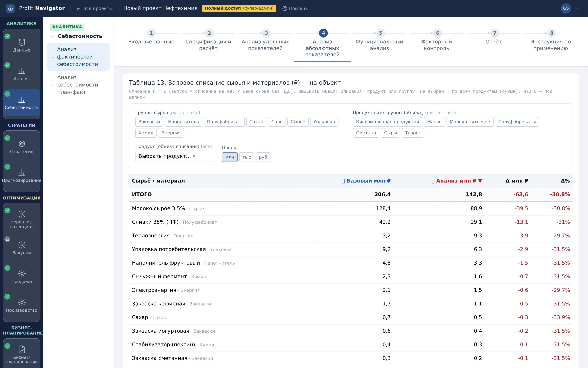Viewport: 588px width, 368px height.
Task: Open the Прогнозирование chart icon
Action: click(22, 173)
